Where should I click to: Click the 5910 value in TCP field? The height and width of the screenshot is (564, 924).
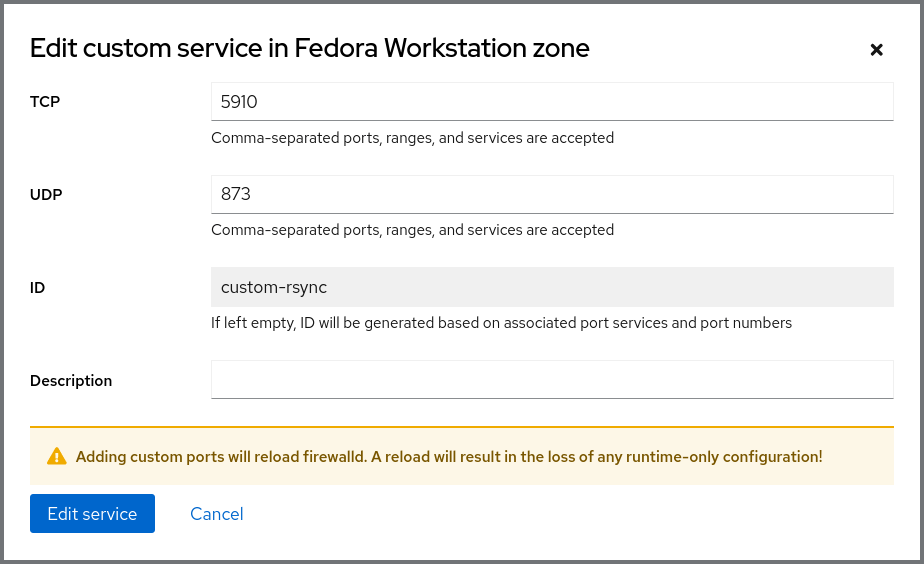pos(240,102)
